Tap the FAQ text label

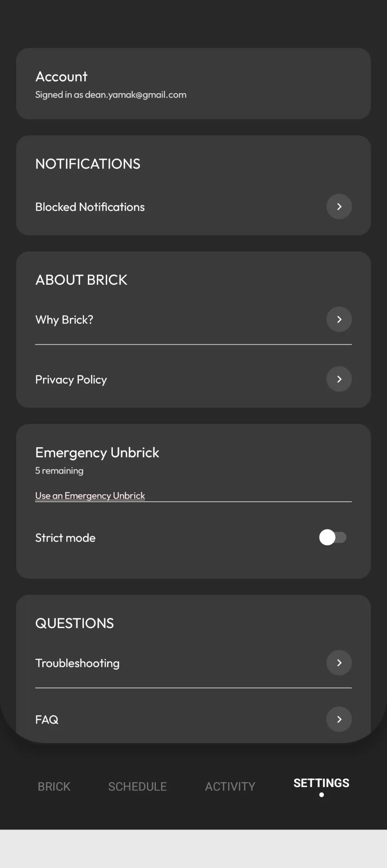47,719
